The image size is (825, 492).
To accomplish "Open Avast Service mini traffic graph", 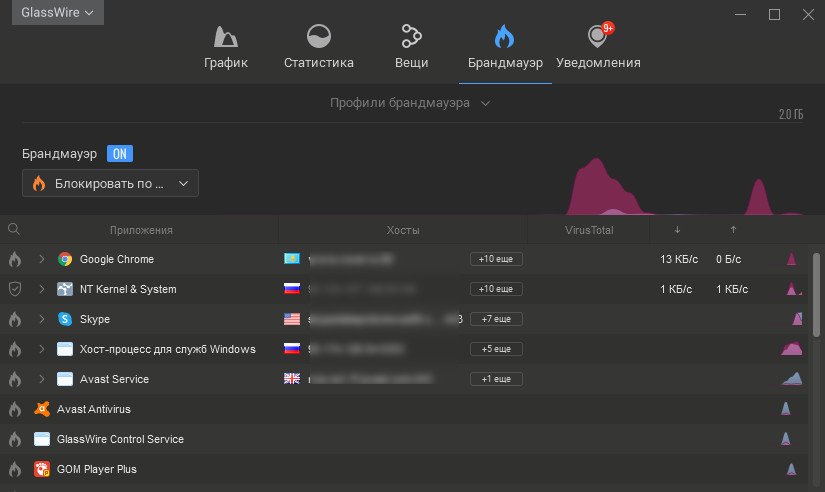I will point(792,378).
